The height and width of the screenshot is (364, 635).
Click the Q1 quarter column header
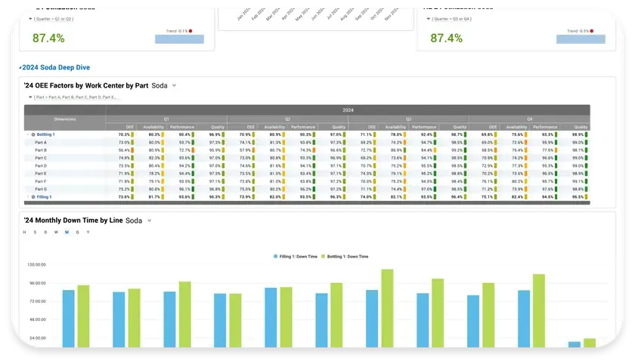[166, 119]
